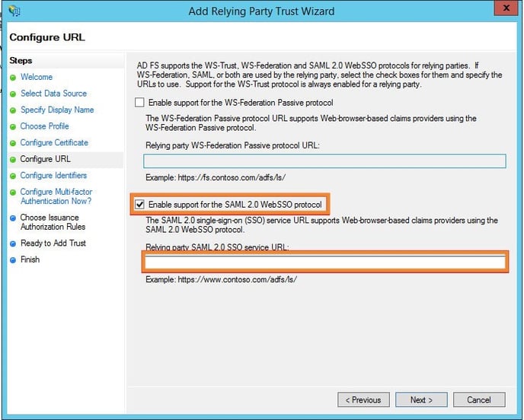Click the green bullet beside Choose Profile
Viewport: 524px width, 420px height.
point(13,126)
